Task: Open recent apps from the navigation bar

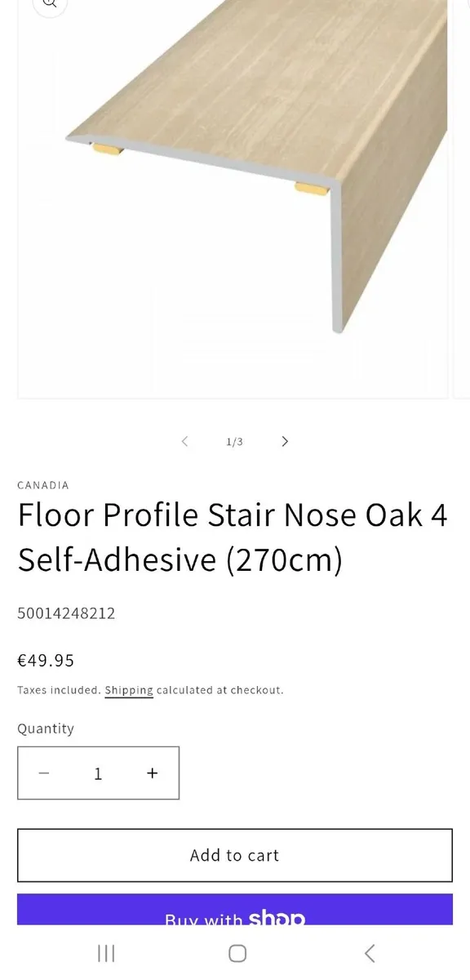Action: coord(106,953)
